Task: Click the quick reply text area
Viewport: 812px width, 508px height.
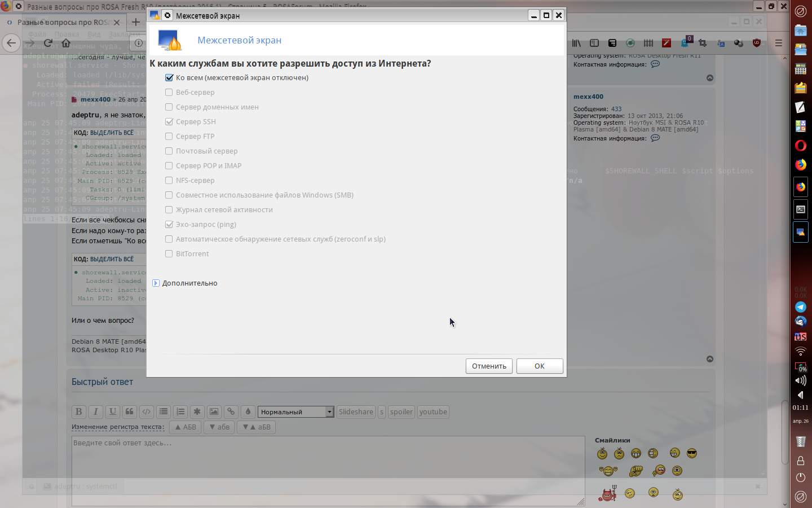Action: tap(327, 468)
